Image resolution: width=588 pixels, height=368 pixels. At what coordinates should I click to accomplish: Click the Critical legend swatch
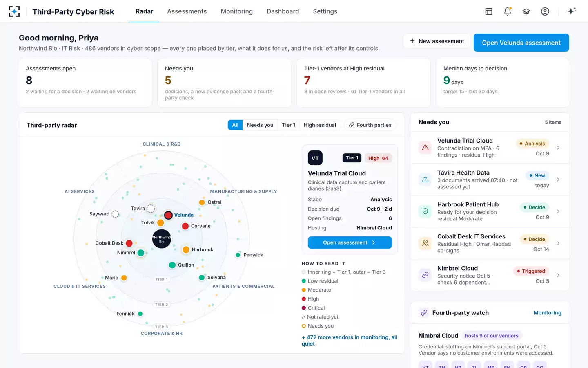pos(304,308)
